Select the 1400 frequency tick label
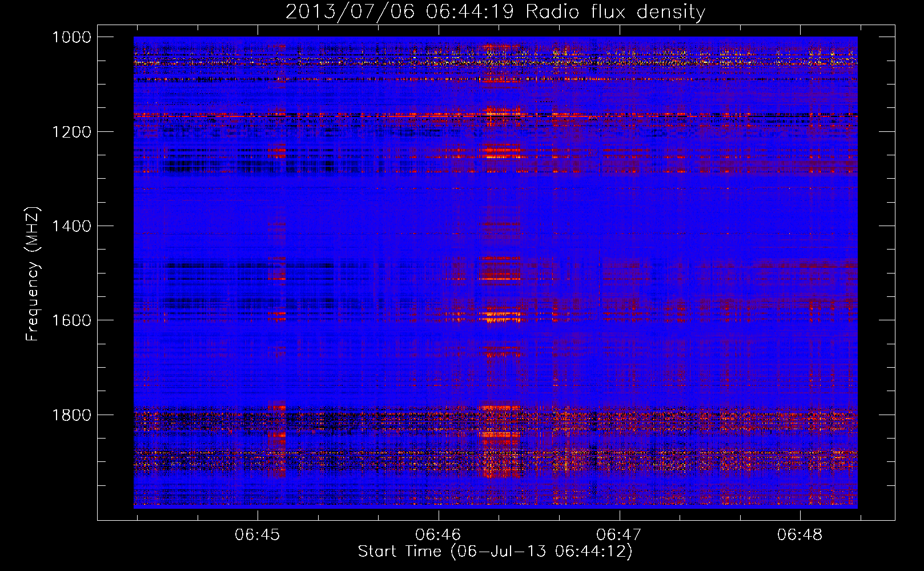924x571 pixels. click(72, 226)
